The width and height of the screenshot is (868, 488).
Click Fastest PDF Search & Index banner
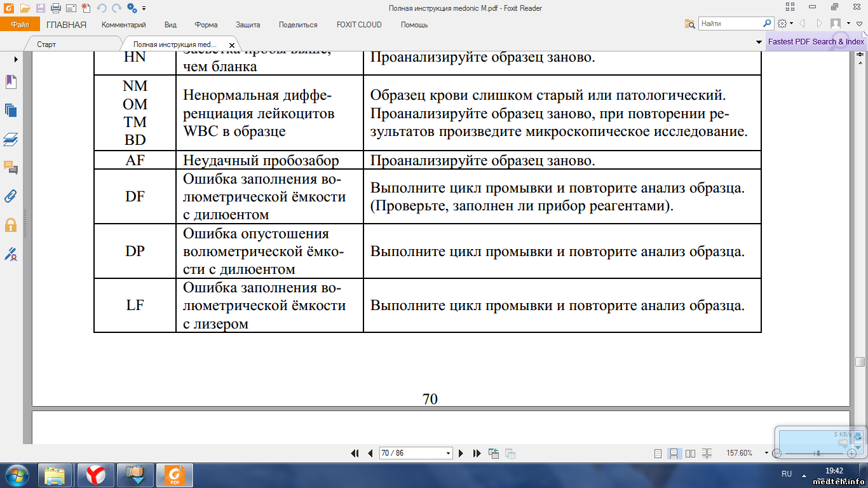(x=815, y=42)
